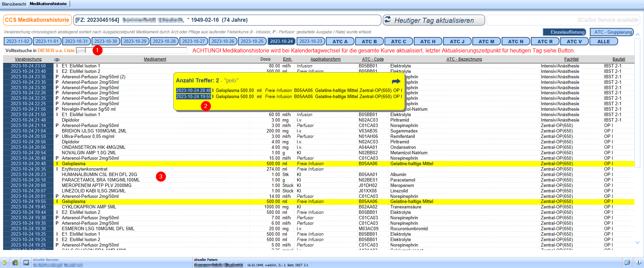The image size is (644, 268).
Task: Click the switch user people icon in status bar
Action: click(15, 263)
